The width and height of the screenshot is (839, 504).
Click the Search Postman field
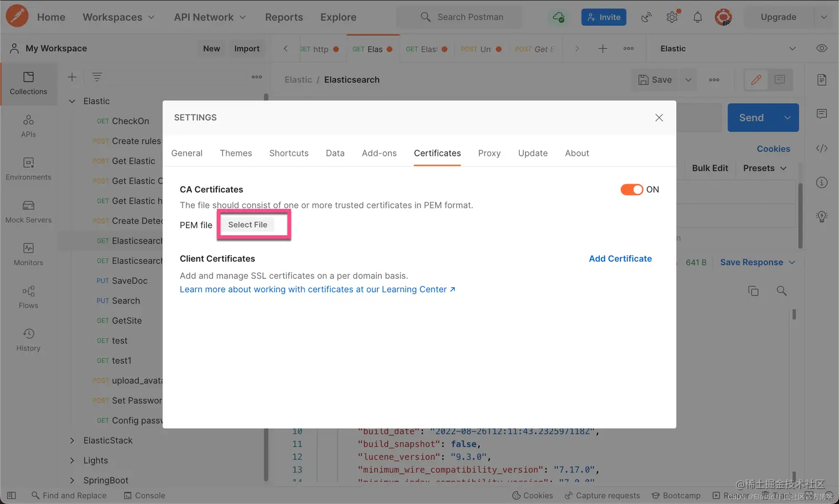pyautogui.click(x=459, y=17)
